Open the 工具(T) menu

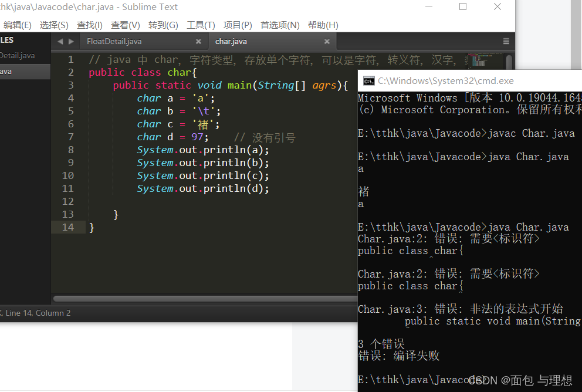point(201,25)
